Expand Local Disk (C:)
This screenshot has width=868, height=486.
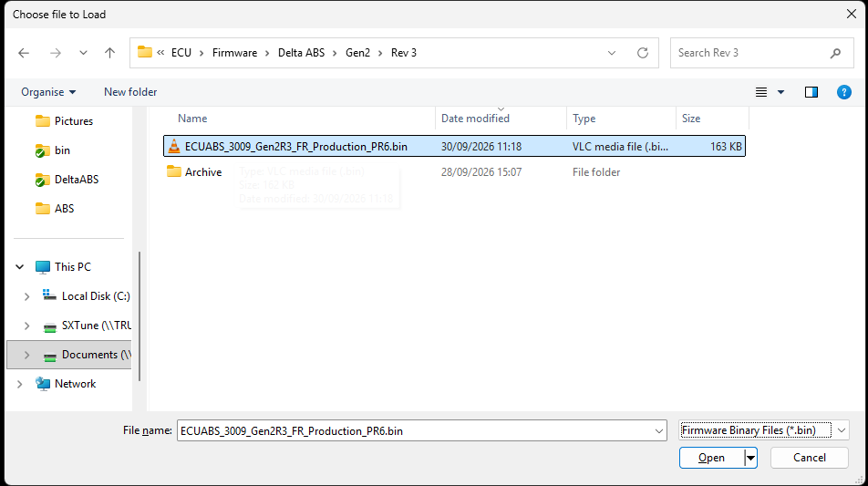click(26, 296)
